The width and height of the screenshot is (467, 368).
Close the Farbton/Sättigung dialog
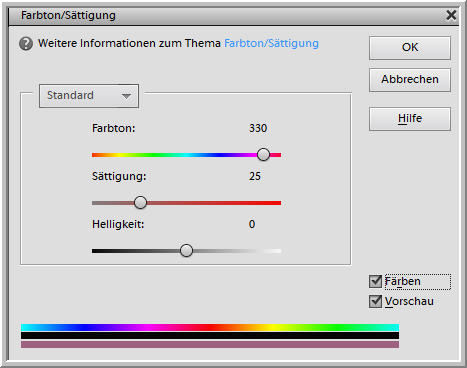(451, 15)
